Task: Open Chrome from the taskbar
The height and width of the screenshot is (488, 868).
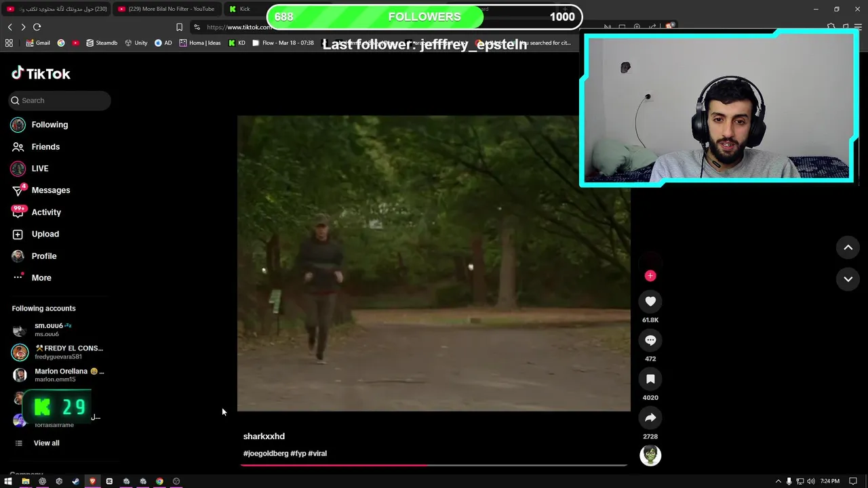Action: click(x=159, y=481)
